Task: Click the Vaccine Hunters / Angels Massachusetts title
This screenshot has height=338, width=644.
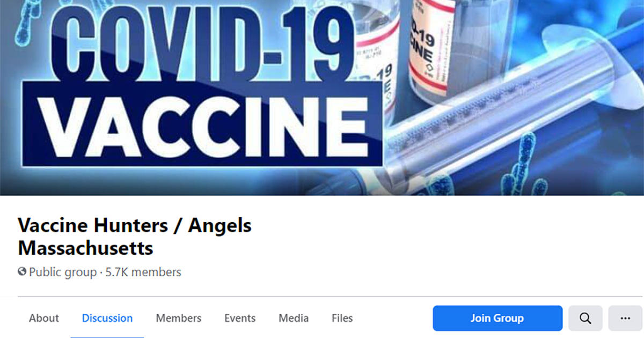Action: coord(135,237)
